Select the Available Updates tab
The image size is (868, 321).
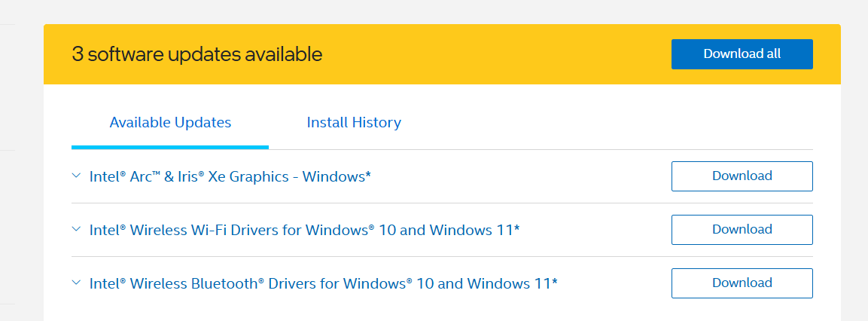[x=170, y=122]
